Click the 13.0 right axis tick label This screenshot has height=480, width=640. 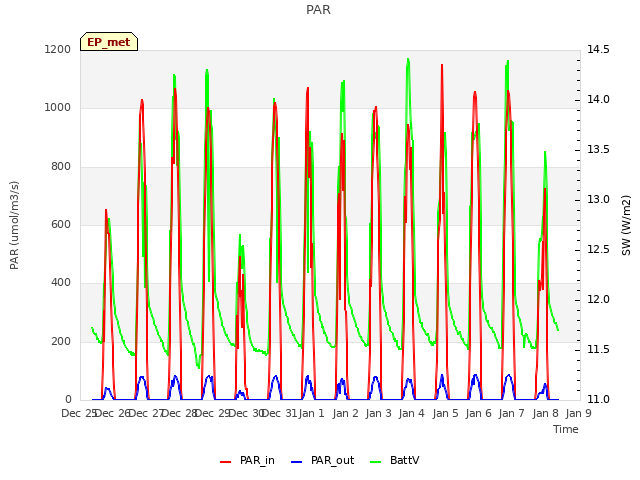[x=598, y=200]
